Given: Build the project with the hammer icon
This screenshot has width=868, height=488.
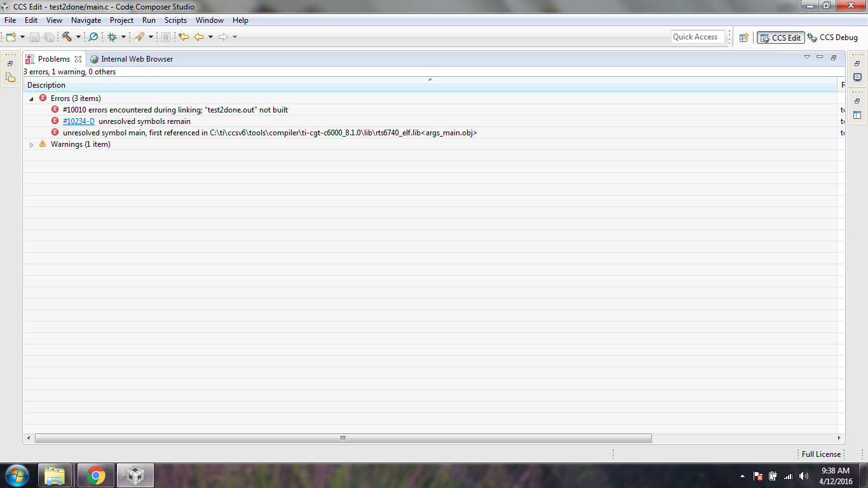Looking at the screenshot, I should [x=67, y=37].
